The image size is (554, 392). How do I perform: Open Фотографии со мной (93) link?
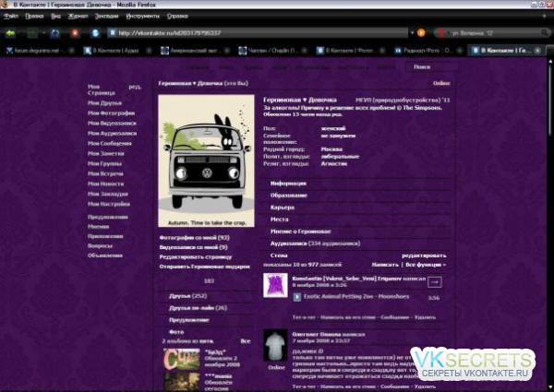pos(194,237)
